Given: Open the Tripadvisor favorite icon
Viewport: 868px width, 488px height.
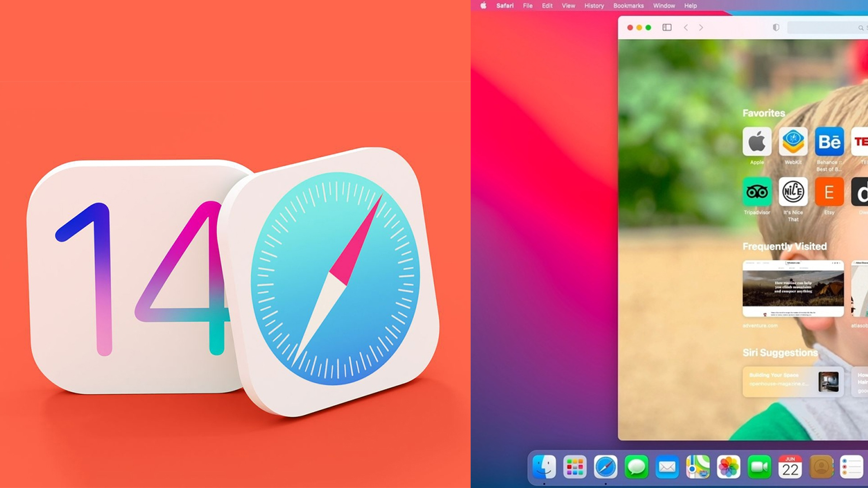Looking at the screenshot, I should pyautogui.click(x=757, y=192).
